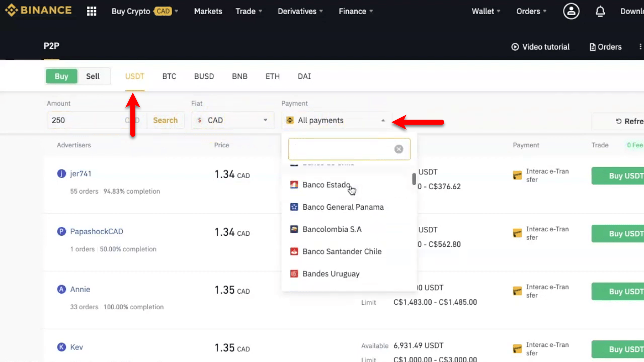Choose Banco General Panama payment option
Screen dimensions: 644x362
pos(349,207)
